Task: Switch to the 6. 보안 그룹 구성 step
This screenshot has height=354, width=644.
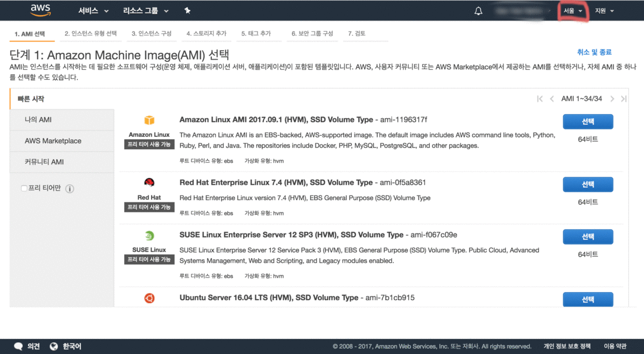Action: [312, 33]
